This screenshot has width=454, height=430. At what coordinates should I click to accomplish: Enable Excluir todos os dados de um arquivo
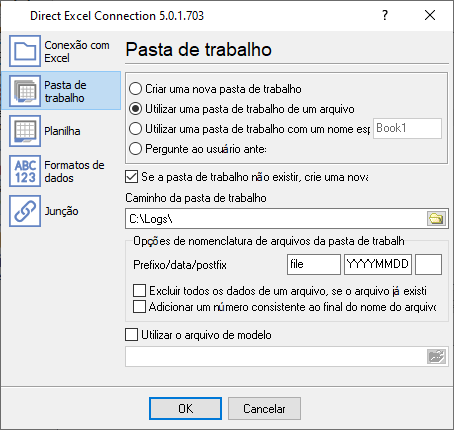pyautogui.click(x=280, y=291)
